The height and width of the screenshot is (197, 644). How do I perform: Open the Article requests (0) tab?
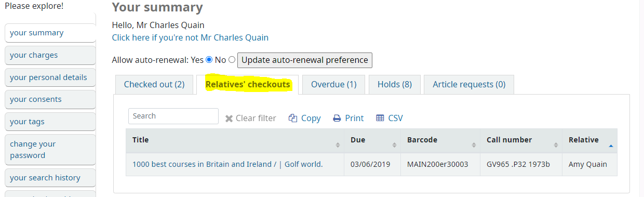[x=469, y=84]
